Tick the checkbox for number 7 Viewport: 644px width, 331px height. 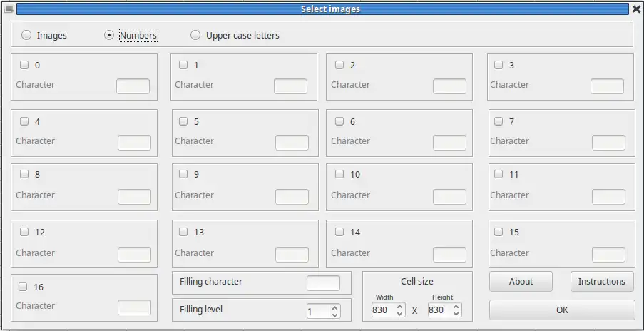[x=499, y=121]
